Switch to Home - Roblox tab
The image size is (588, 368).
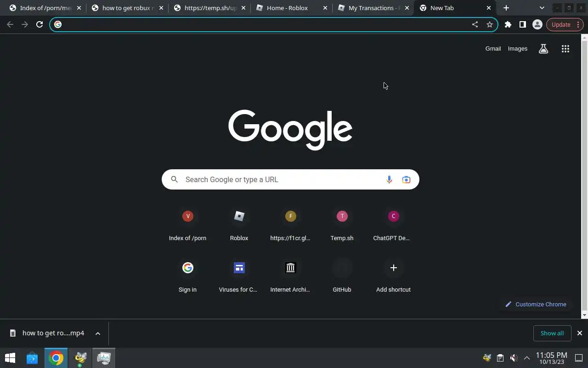291,8
